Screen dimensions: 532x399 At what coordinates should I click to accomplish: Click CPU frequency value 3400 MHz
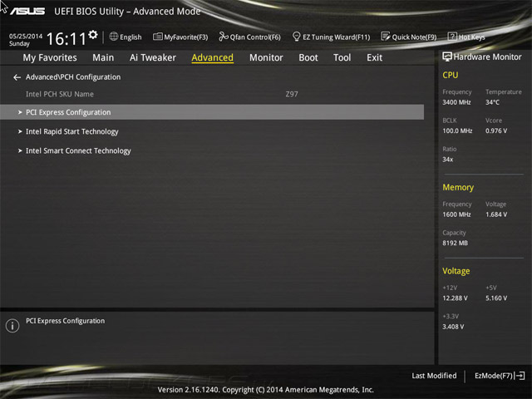pyautogui.click(x=456, y=102)
